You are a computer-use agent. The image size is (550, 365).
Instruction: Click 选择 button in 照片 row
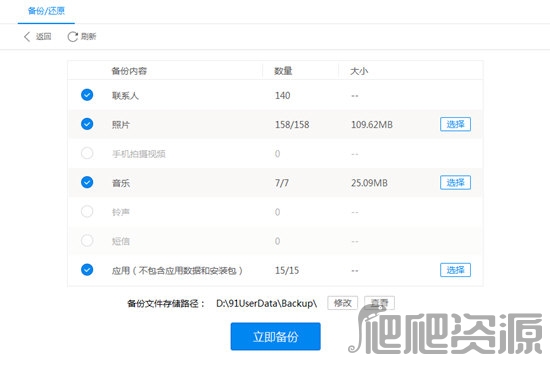pyautogui.click(x=455, y=124)
